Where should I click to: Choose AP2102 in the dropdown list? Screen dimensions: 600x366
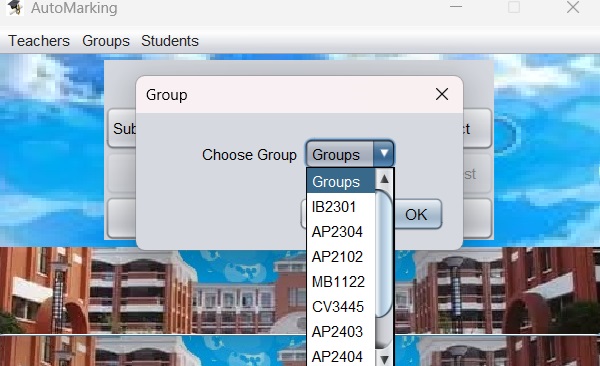tap(341, 257)
